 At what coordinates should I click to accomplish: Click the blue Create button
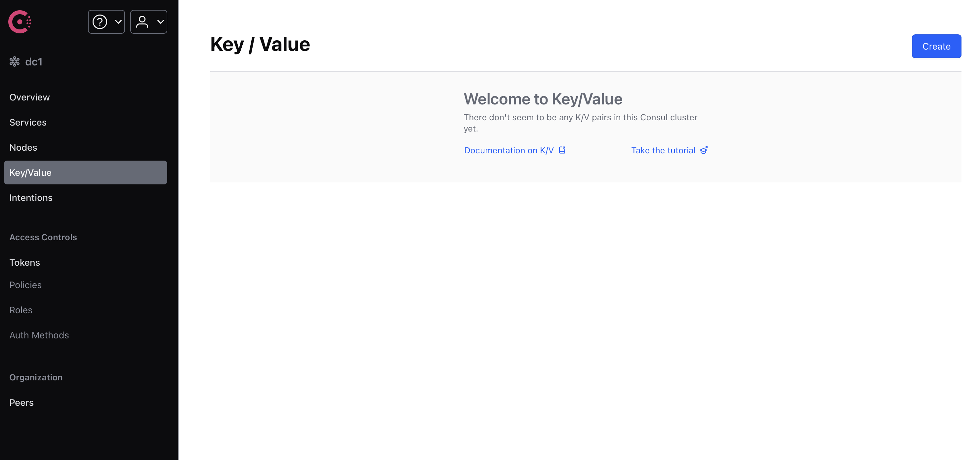pyautogui.click(x=936, y=46)
